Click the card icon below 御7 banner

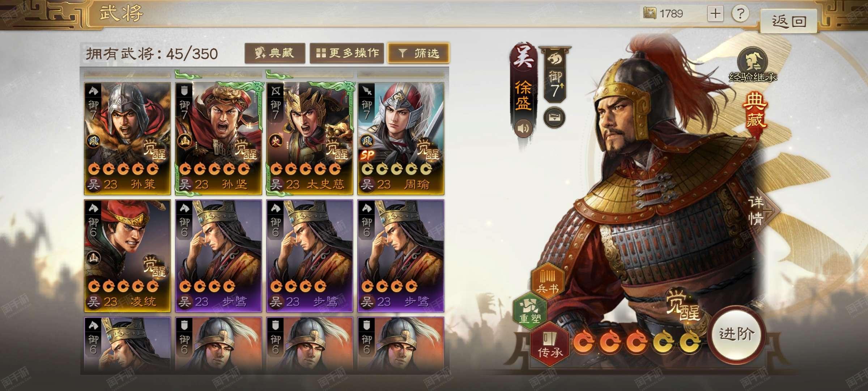pos(554,118)
